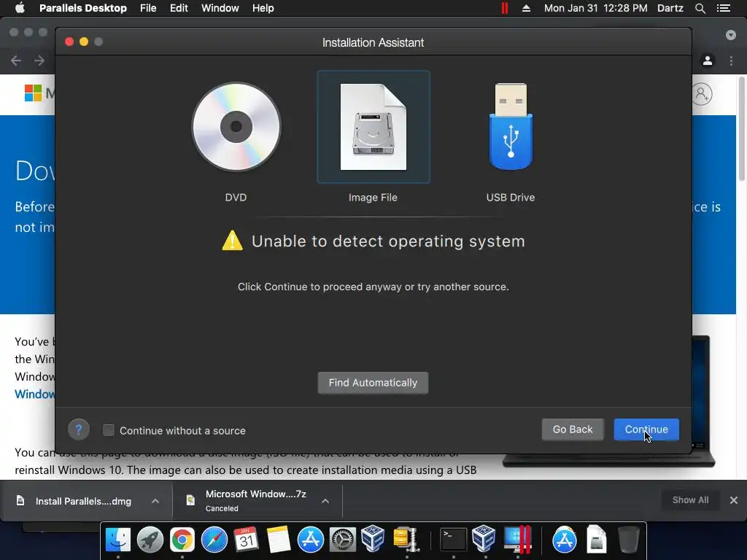Open the Apple menu
Screen dimensions: 747x560
click(20, 8)
